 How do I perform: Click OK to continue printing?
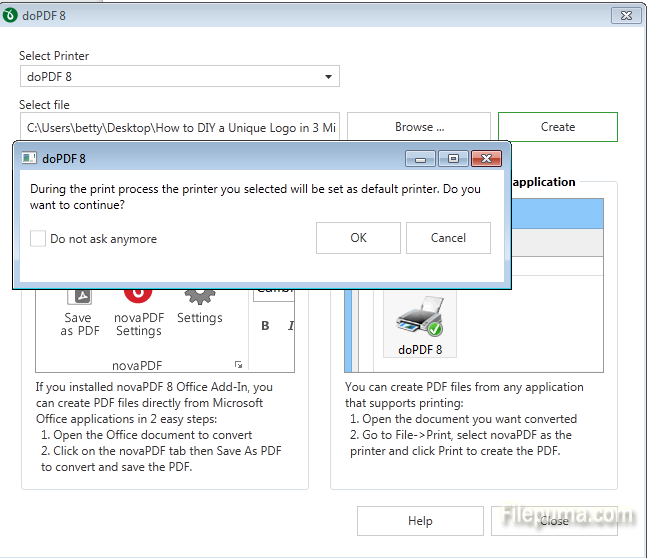click(x=358, y=238)
